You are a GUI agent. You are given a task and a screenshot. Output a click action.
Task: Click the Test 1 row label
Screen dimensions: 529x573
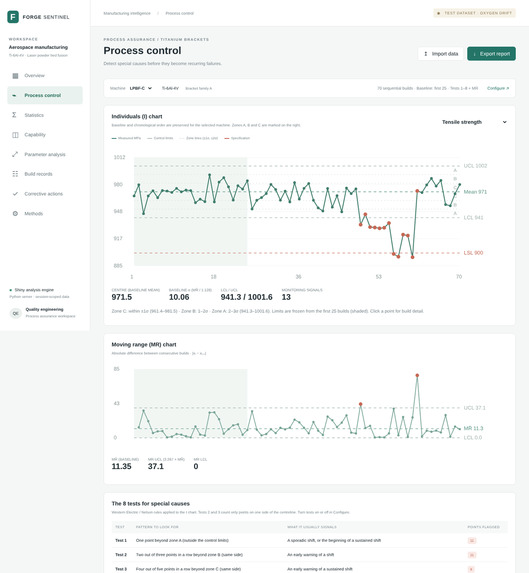coord(121,540)
